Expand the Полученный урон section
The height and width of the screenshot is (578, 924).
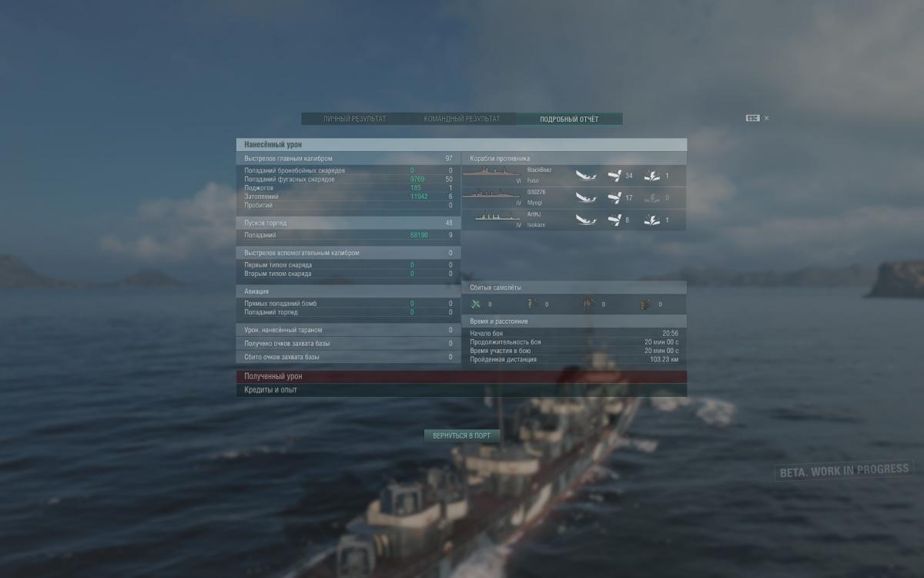(461, 377)
